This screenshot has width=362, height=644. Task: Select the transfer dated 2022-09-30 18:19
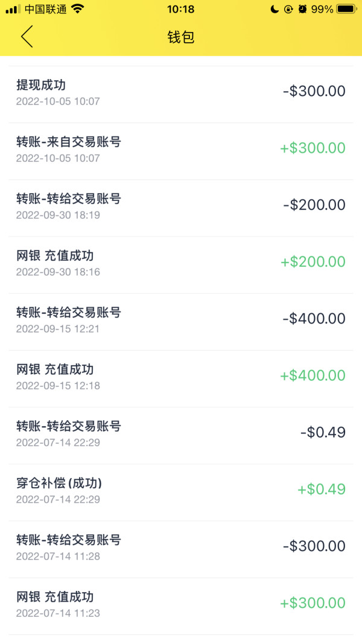point(181,205)
